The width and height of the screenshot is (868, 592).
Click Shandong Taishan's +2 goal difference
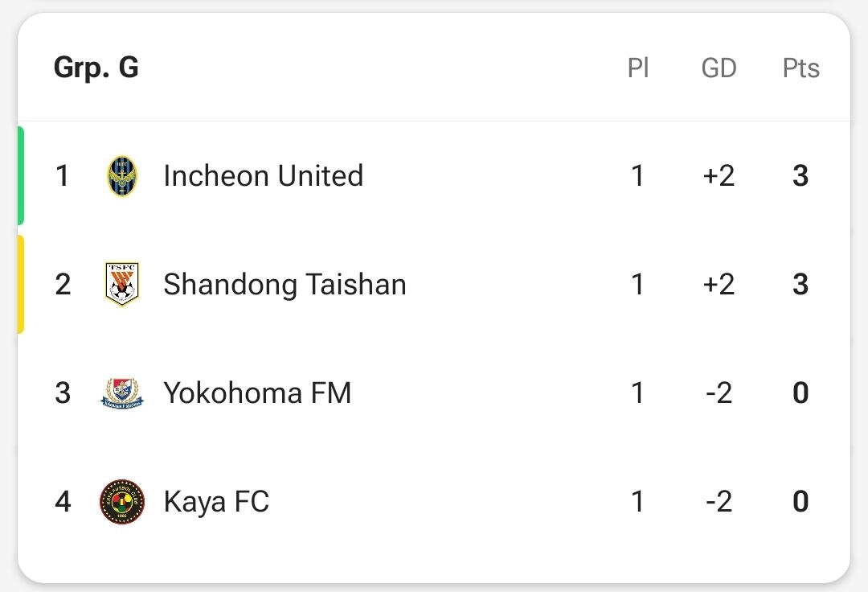tap(719, 285)
